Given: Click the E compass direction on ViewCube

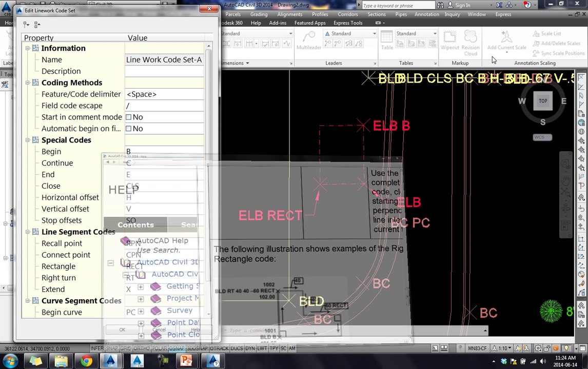Looking at the screenshot, I should [x=563, y=101].
